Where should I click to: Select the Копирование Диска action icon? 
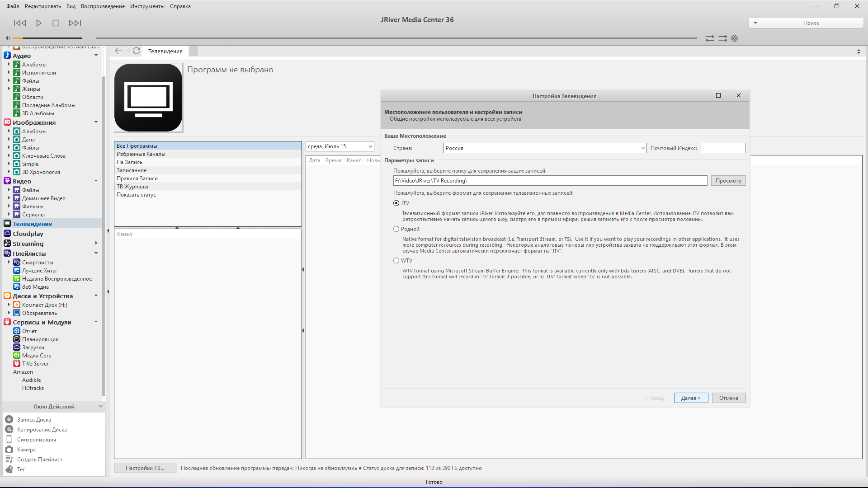click(9, 430)
